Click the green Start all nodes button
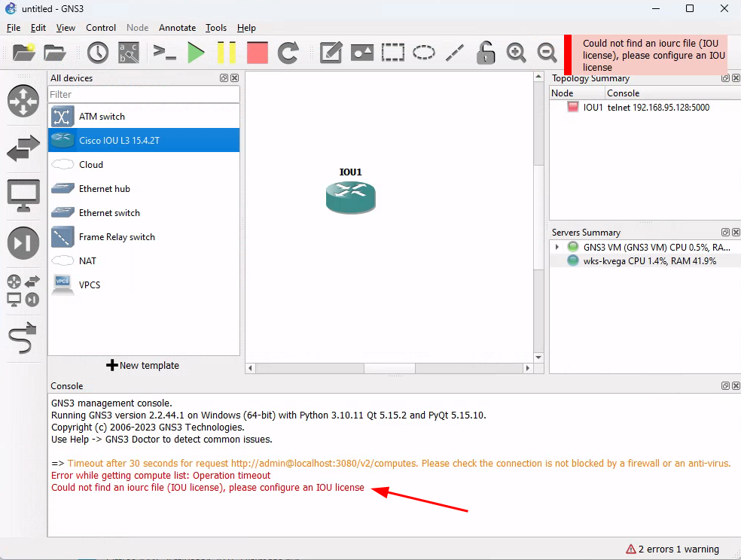 pyautogui.click(x=196, y=53)
